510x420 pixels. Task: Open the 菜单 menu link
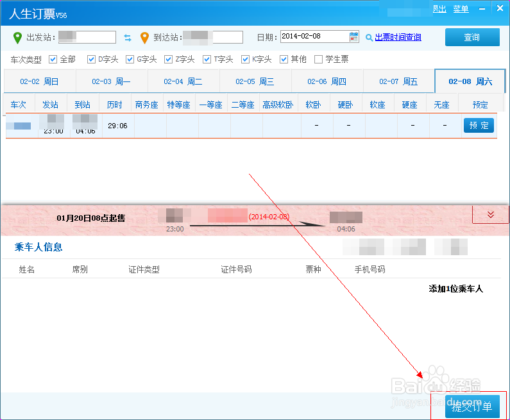(461, 9)
